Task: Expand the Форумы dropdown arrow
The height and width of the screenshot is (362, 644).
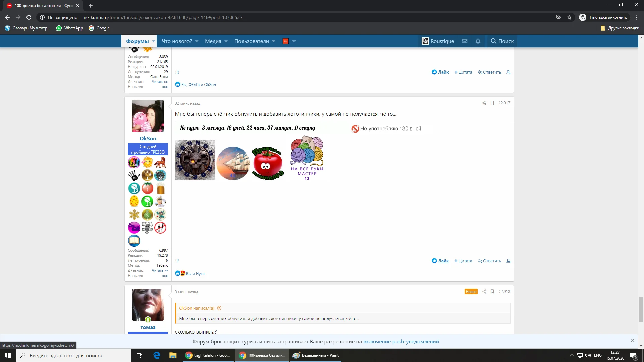Action: [x=153, y=41]
